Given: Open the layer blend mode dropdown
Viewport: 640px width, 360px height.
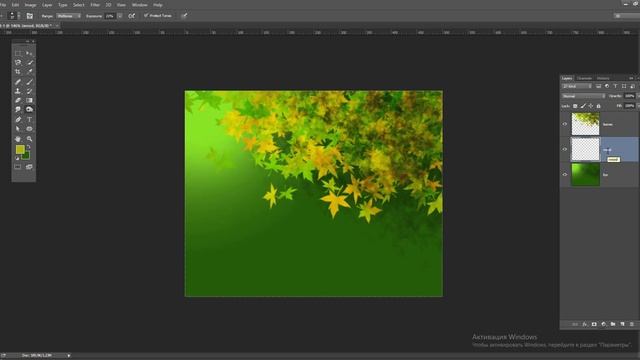Looking at the screenshot, I should click(583, 96).
